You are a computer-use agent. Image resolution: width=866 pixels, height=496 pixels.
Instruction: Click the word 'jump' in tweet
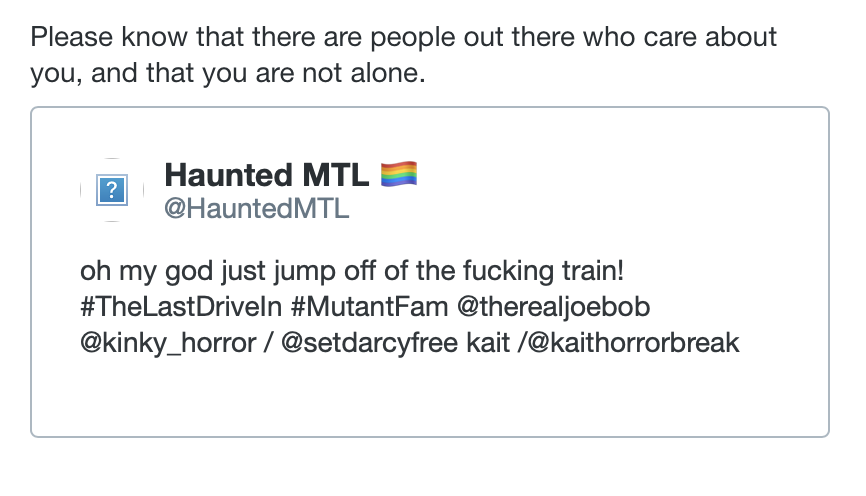(x=305, y=271)
